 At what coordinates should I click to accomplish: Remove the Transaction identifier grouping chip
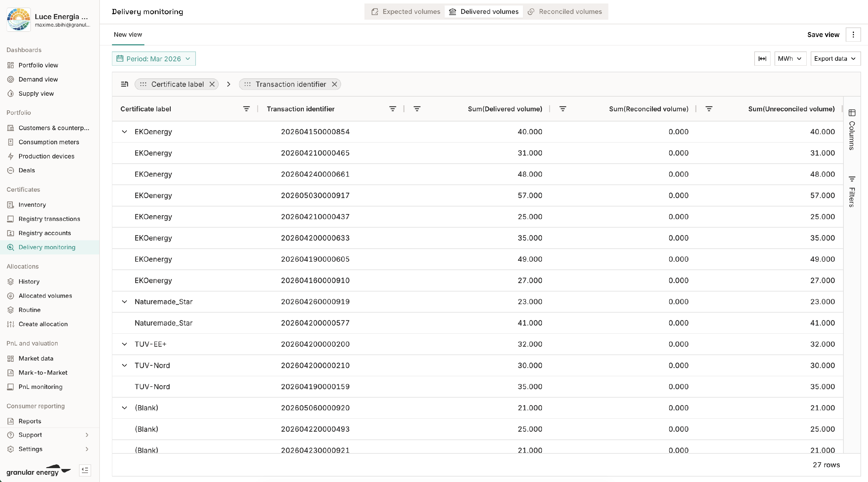(334, 84)
